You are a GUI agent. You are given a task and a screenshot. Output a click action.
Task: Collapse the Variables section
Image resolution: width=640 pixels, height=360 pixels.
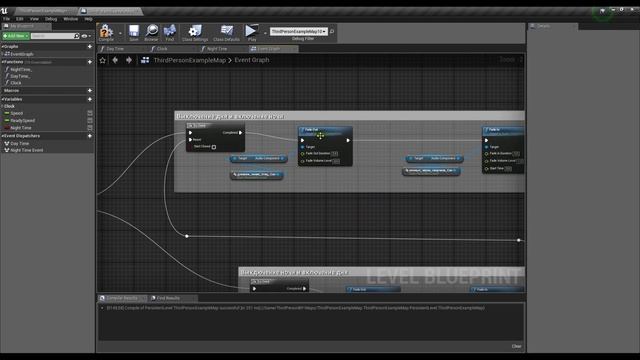(x=2, y=99)
